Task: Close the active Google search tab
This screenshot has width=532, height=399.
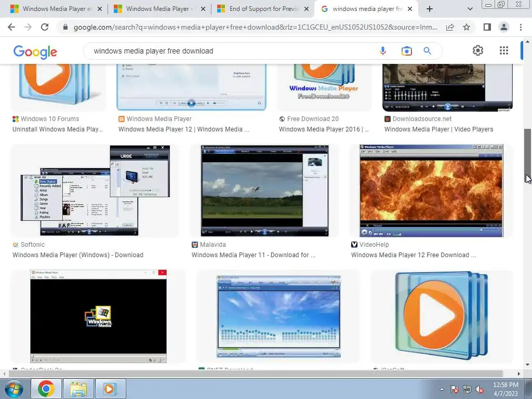Action: tap(410, 9)
